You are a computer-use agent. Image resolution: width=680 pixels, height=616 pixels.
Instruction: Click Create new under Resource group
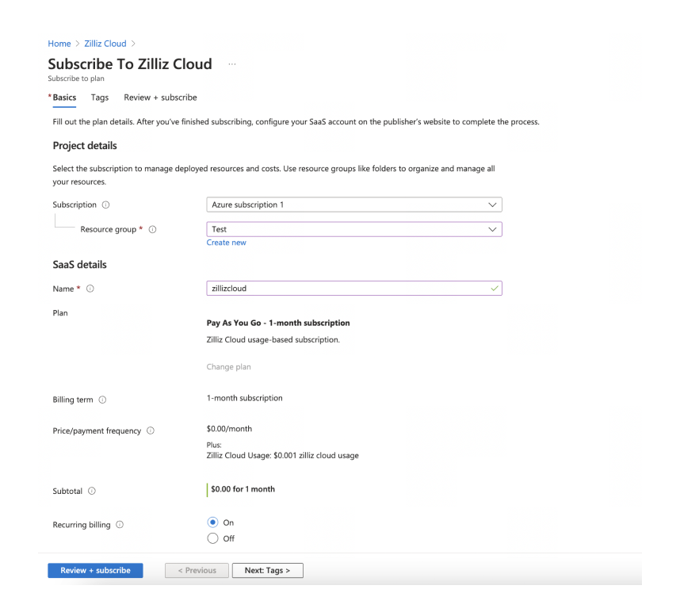click(226, 243)
